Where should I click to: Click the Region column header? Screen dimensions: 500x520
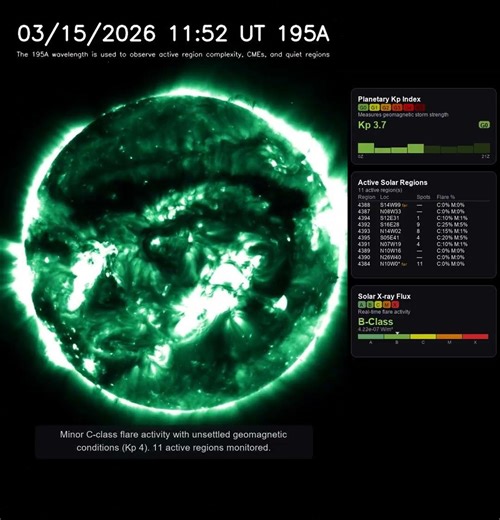[x=366, y=197]
